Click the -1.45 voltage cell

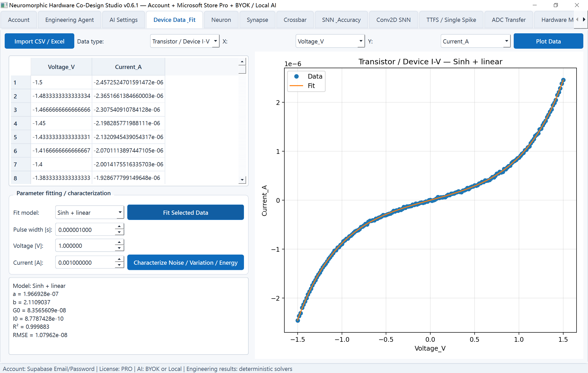tap(61, 123)
